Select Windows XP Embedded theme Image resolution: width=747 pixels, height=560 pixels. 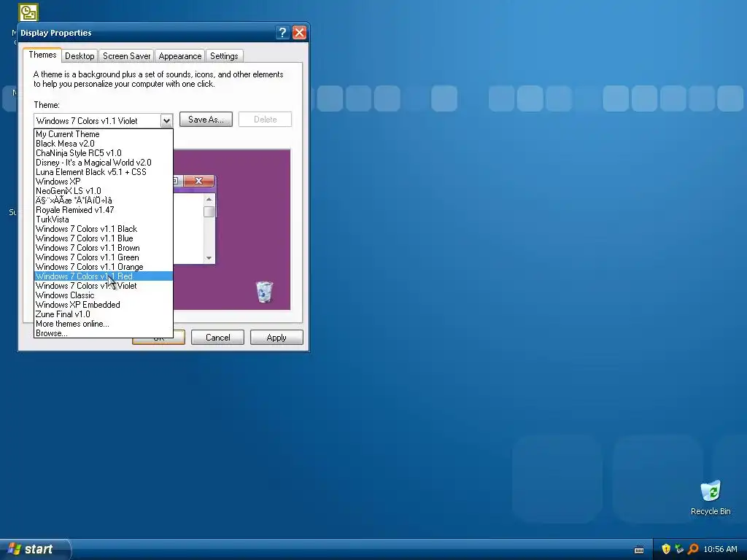pos(104,305)
